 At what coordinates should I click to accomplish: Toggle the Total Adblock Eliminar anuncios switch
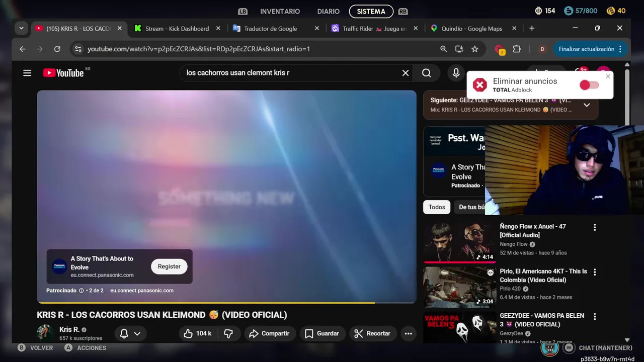pyautogui.click(x=589, y=85)
